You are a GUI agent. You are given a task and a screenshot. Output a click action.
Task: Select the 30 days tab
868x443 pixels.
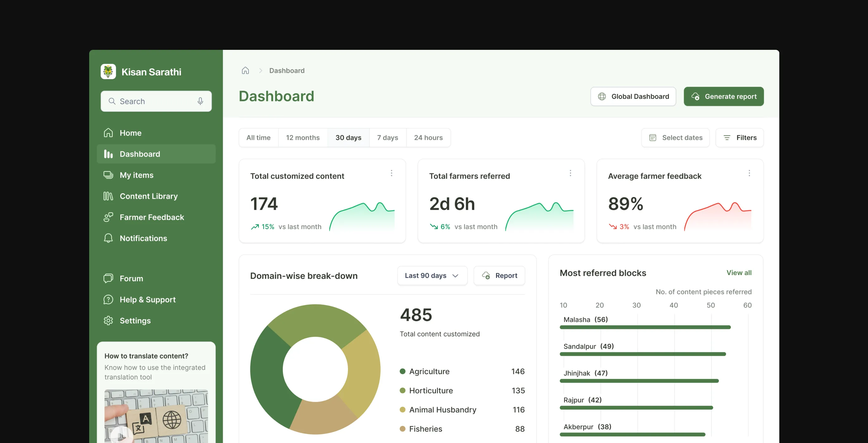point(348,138)
